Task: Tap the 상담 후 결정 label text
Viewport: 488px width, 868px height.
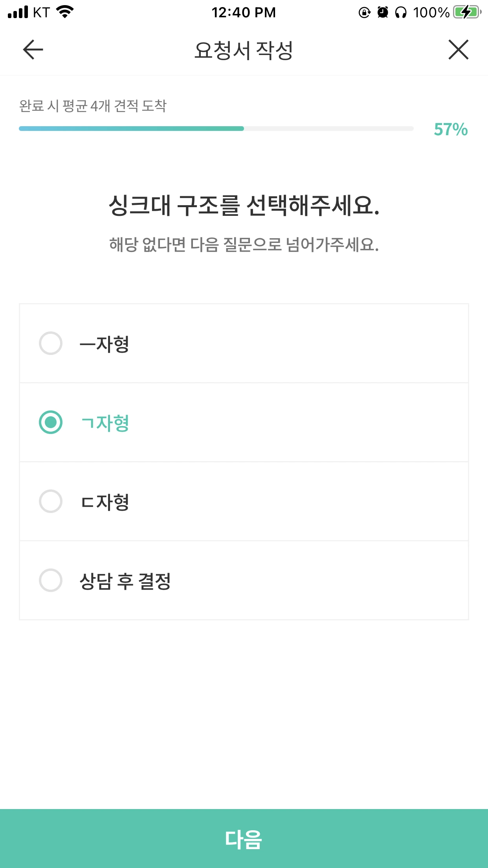Action: click(x=125, y=581)
